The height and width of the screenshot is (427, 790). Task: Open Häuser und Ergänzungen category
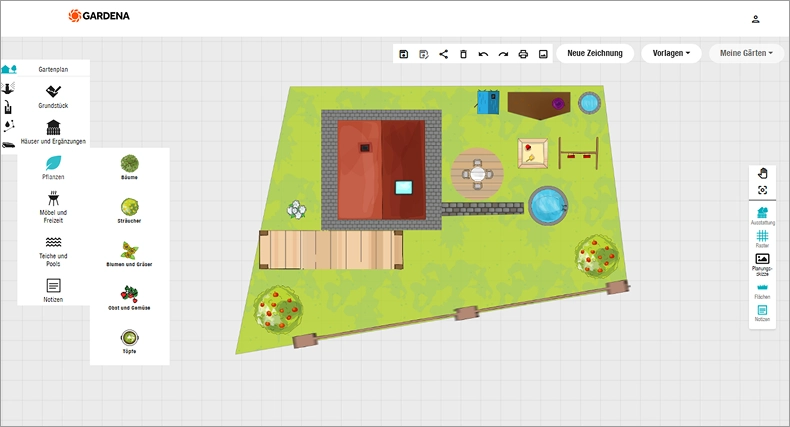[x=53, y=132]
